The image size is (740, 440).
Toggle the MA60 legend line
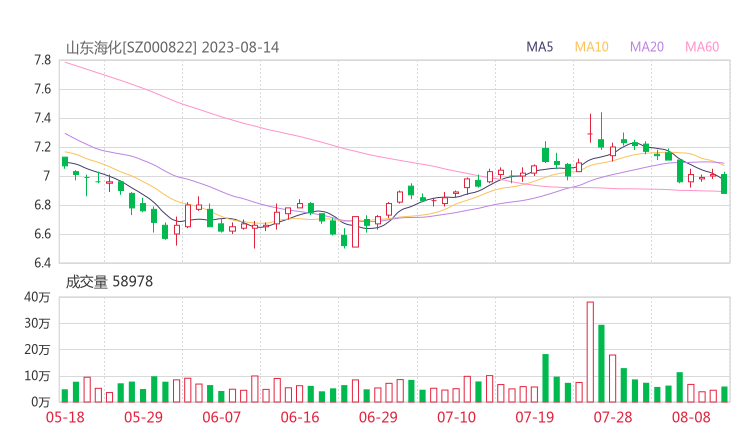(702, 47)
